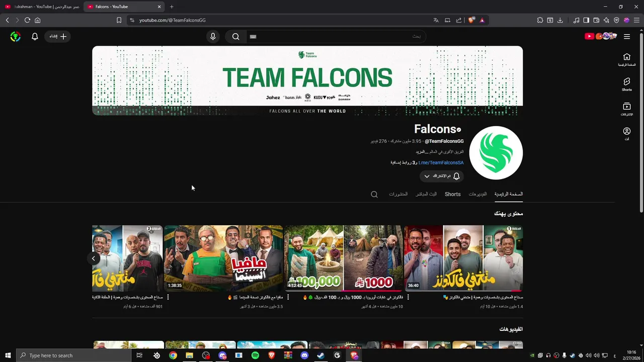Open Leo AI sparkle icon

tap(606, 20)
